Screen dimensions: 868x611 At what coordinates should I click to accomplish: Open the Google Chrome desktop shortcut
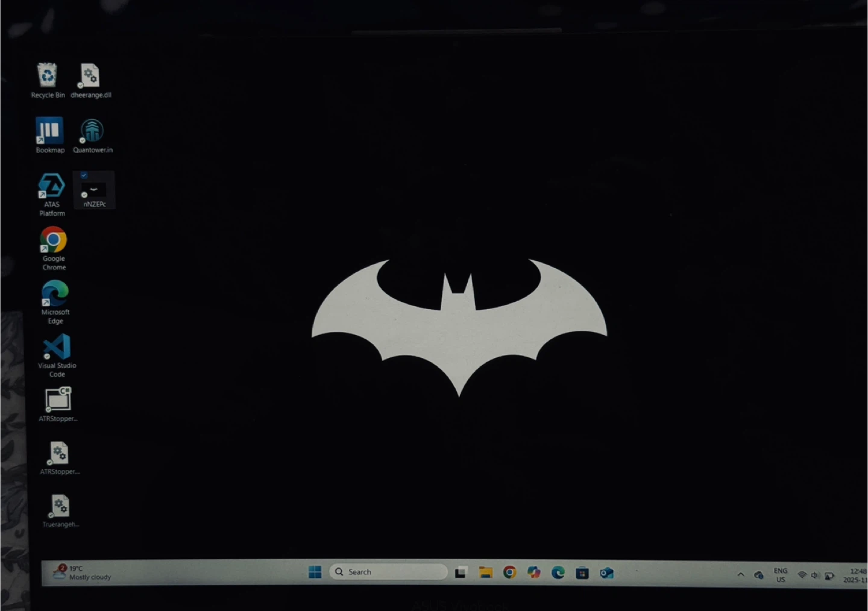[54, 239]
